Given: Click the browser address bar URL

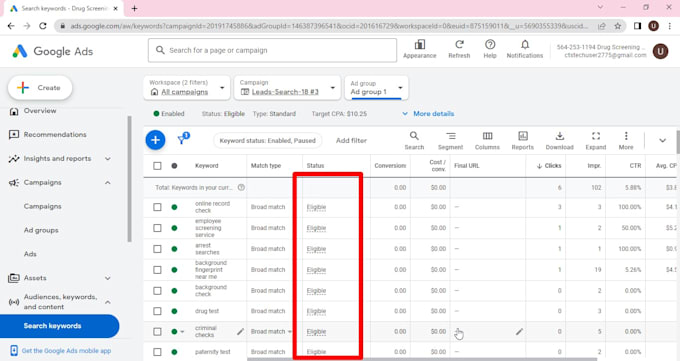Looking at the screenshot, I should point(329,26).
